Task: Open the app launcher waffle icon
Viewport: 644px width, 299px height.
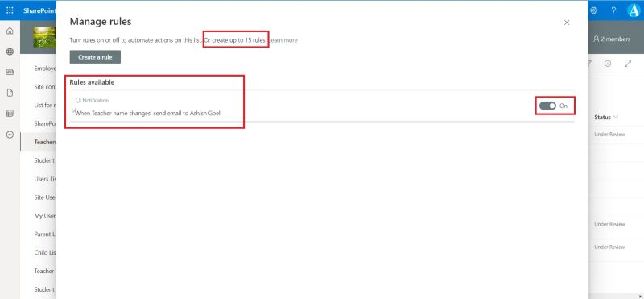Action: (x=10, y=10)
